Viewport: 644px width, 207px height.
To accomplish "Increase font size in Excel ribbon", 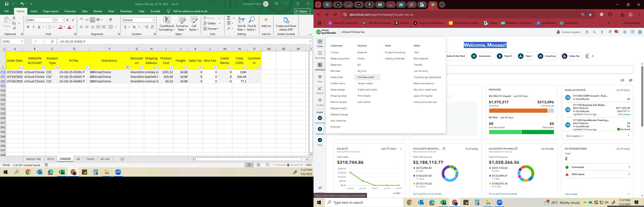I will [67, 20].
